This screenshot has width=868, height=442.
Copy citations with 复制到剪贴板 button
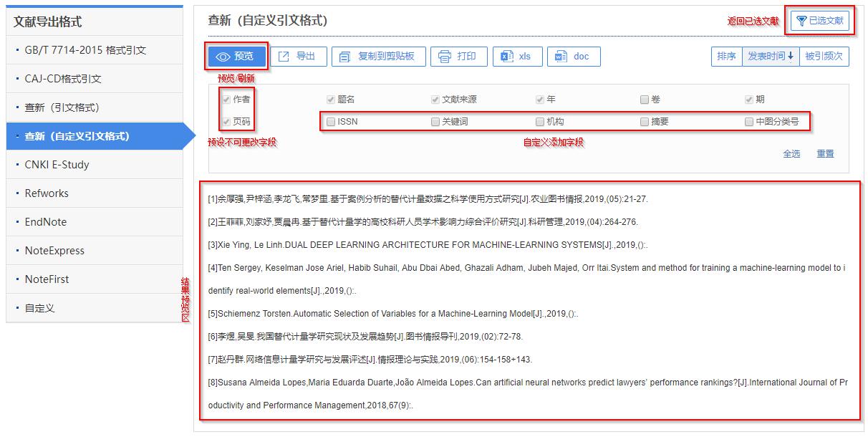tap(378, 57)
